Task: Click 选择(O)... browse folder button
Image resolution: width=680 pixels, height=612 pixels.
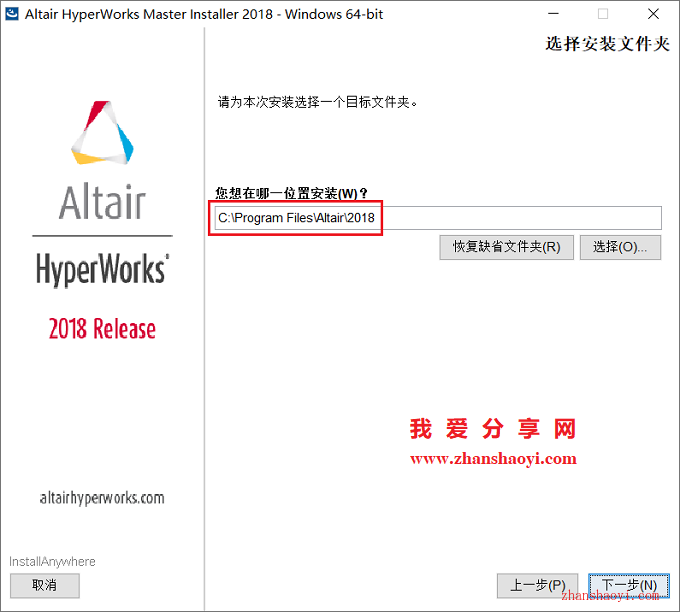Action: (620, 247)
